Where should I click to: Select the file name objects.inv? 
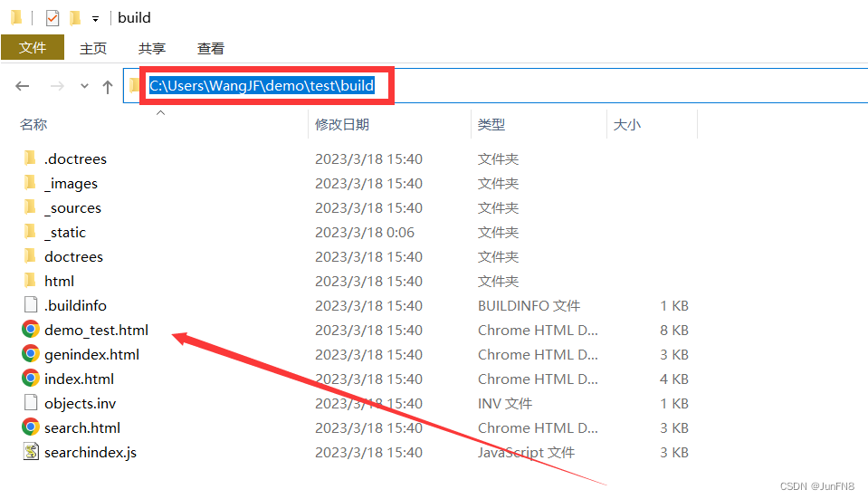[x=81, y=403]
